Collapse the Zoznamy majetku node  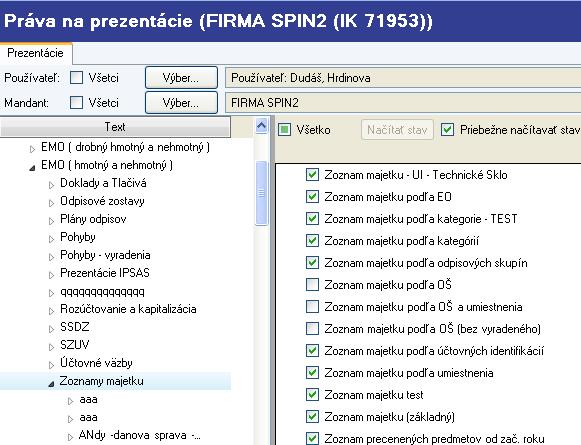52,384
